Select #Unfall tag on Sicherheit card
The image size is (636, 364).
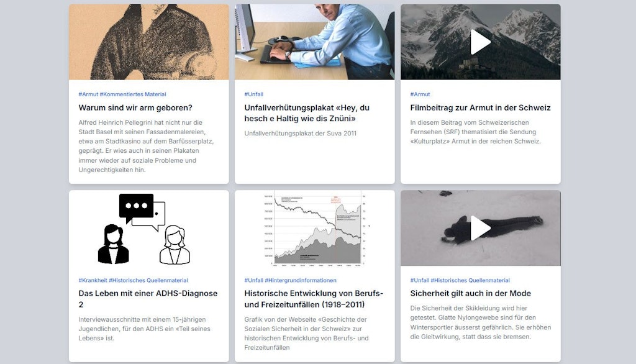point(419,280)
